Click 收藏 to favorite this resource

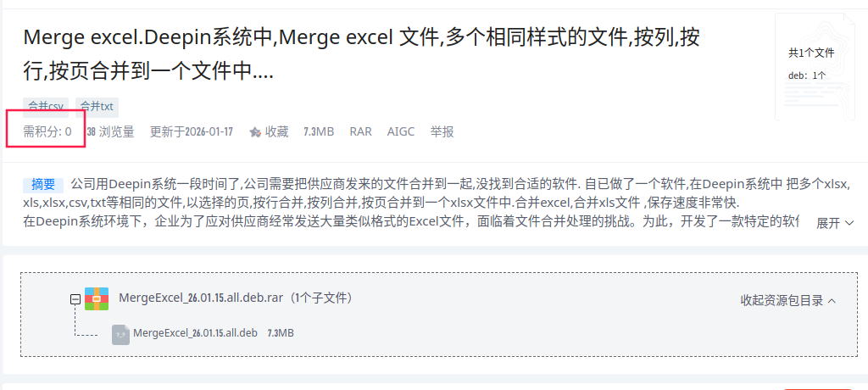click(276, 132)
